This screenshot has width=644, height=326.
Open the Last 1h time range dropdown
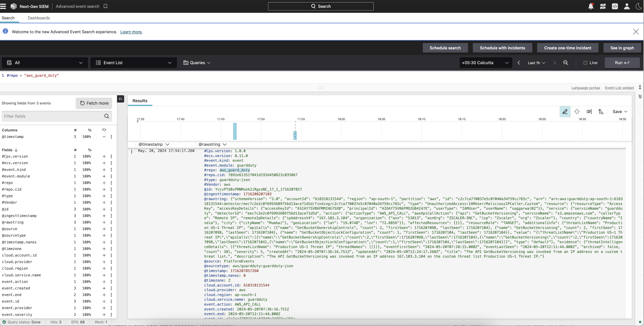(x=536, y=63)
